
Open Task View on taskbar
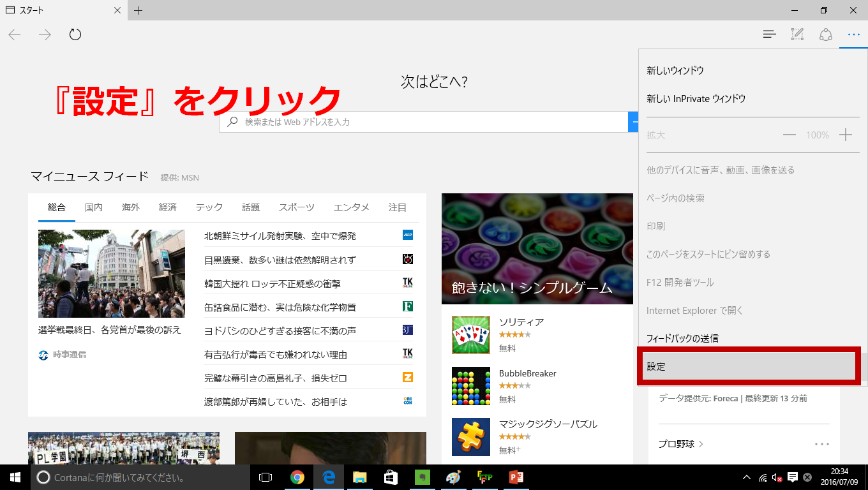tap(266, 477)
